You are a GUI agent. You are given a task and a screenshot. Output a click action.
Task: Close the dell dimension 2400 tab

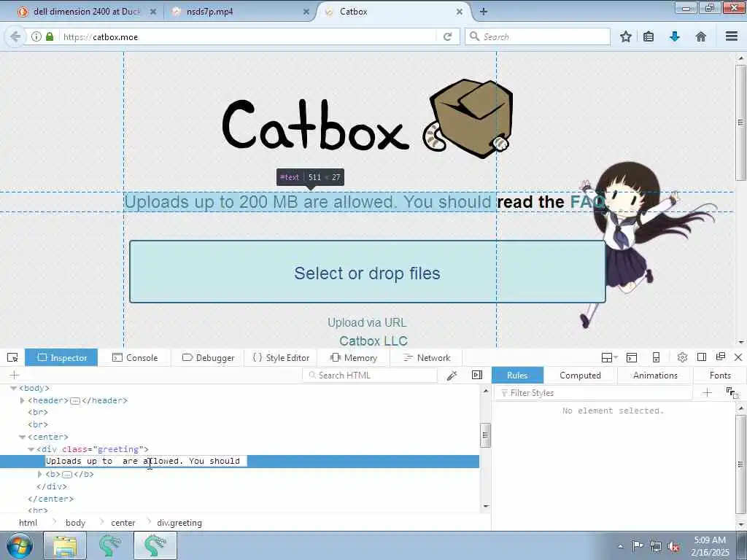[153, 12]
